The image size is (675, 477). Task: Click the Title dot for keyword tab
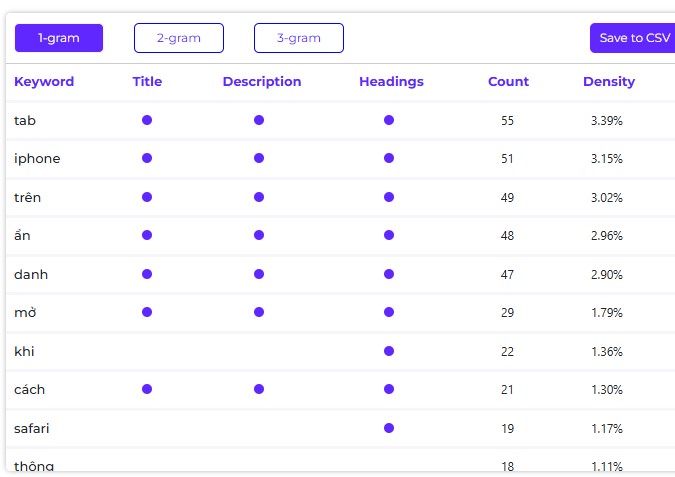click(147, 120)
